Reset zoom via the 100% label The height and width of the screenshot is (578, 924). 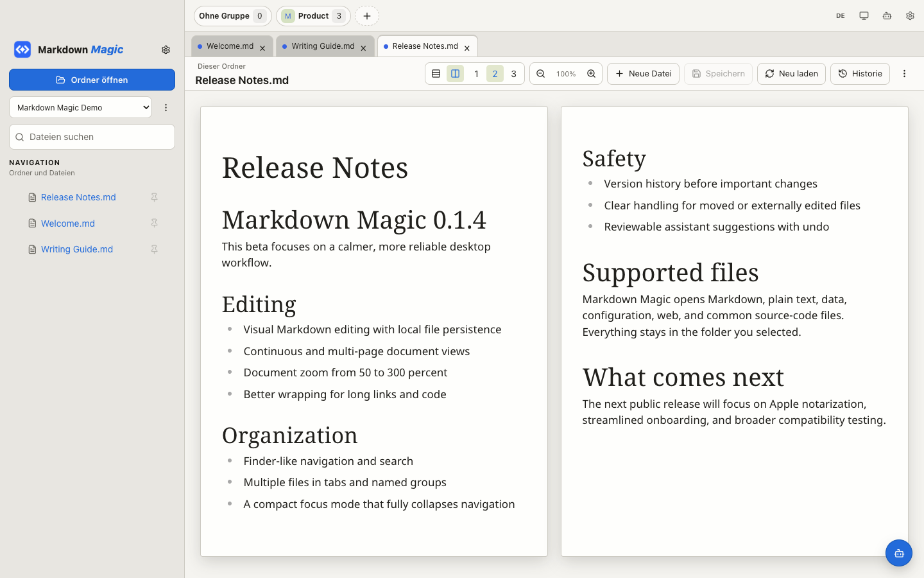pos(566,74)
